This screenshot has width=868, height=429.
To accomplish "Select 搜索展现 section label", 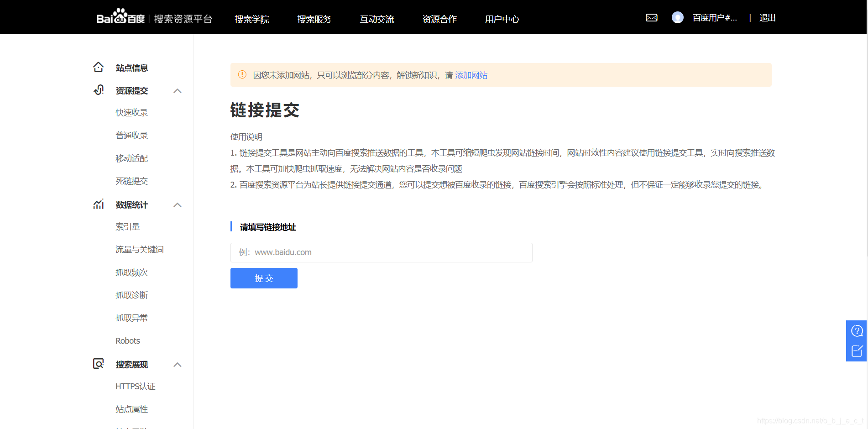I will click(132, 365).
